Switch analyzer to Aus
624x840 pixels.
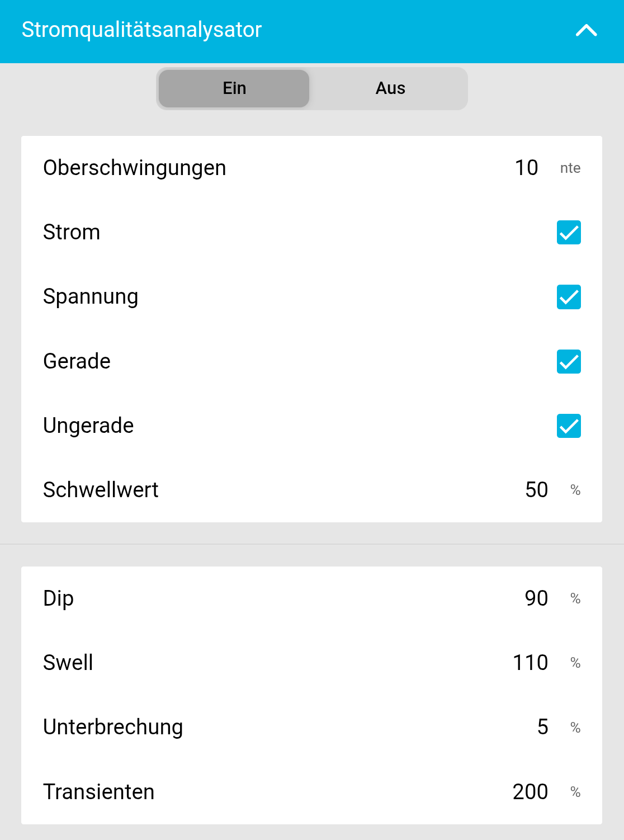pyautogui.click(x=390, y=88)
